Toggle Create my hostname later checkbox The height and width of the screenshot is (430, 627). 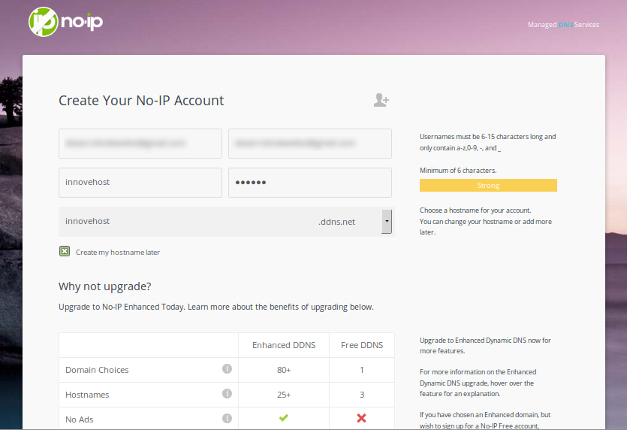(64, 252)
